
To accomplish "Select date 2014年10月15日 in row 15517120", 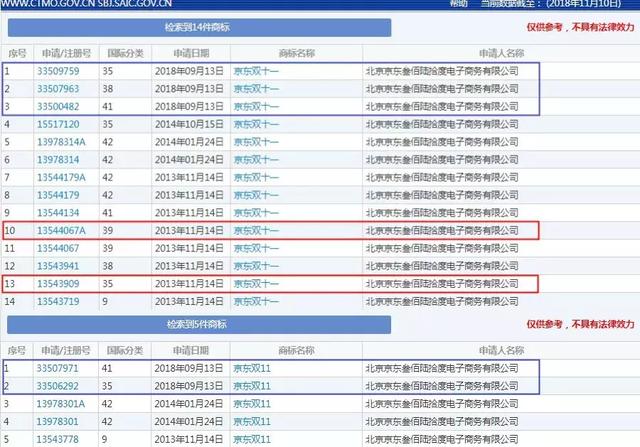I will point(189,124).
